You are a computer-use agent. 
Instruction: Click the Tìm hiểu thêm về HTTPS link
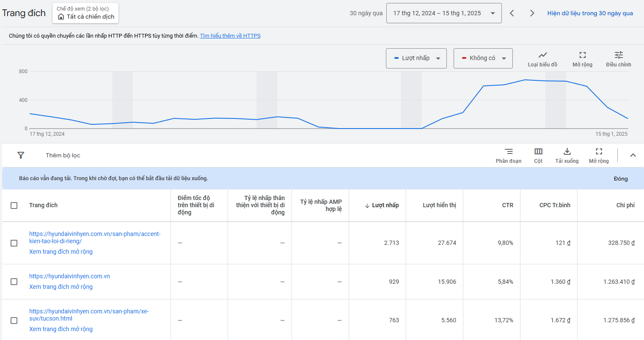pyautogui.click(x=230, y=36)
